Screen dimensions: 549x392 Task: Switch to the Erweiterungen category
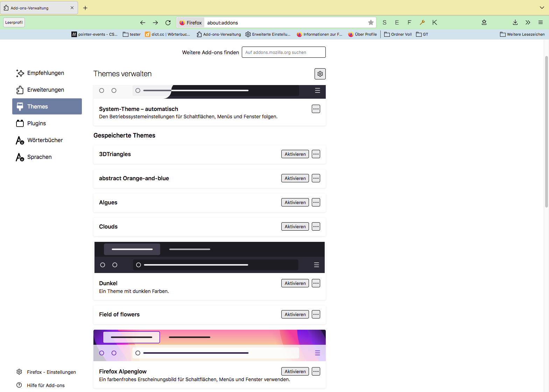click(x=47, y=90)
